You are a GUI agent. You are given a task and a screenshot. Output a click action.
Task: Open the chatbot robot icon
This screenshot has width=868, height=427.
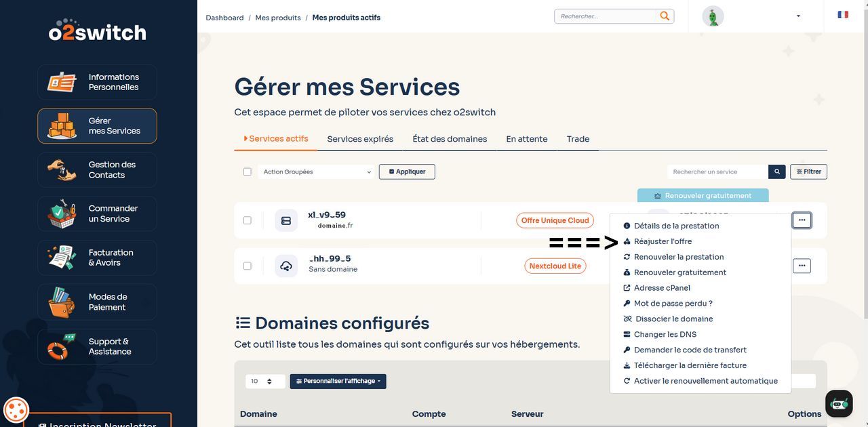(839, 403)
